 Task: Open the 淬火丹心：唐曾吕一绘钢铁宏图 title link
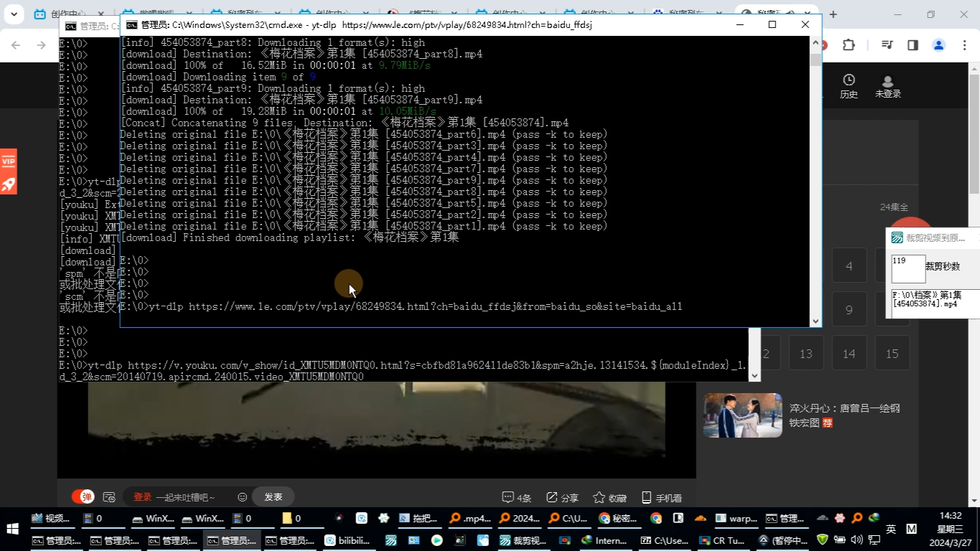pos(845,415)
